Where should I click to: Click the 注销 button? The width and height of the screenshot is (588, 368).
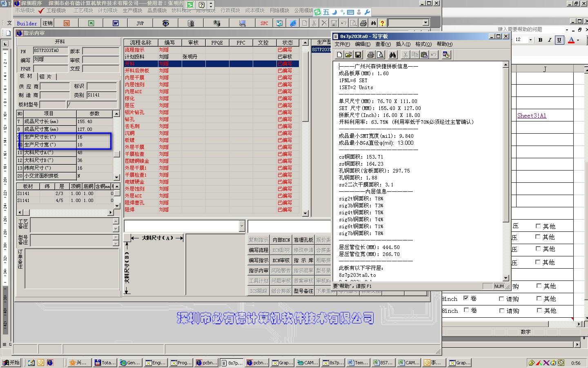point(47,23)
